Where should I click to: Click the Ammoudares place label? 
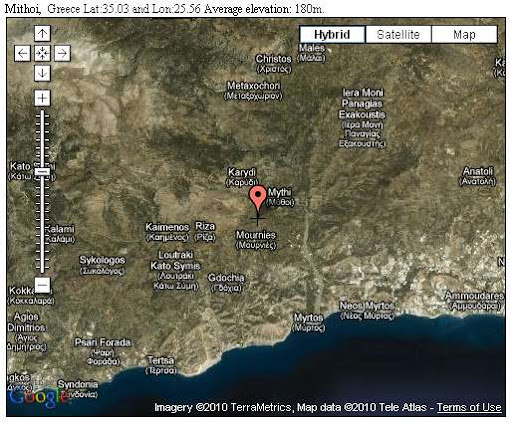pyautogui.click(x=474, y=300)
